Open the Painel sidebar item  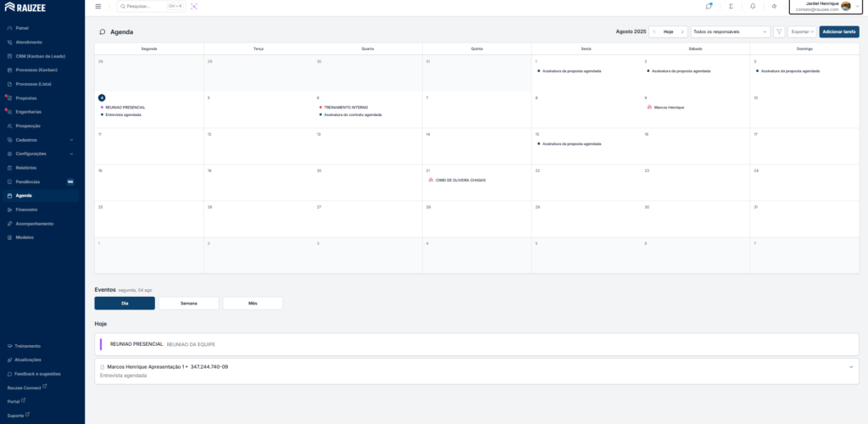click(x=22, y=28)
